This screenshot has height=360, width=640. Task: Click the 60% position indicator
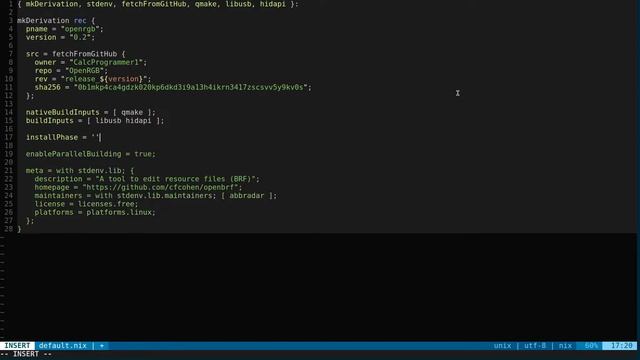click(591, 346)
